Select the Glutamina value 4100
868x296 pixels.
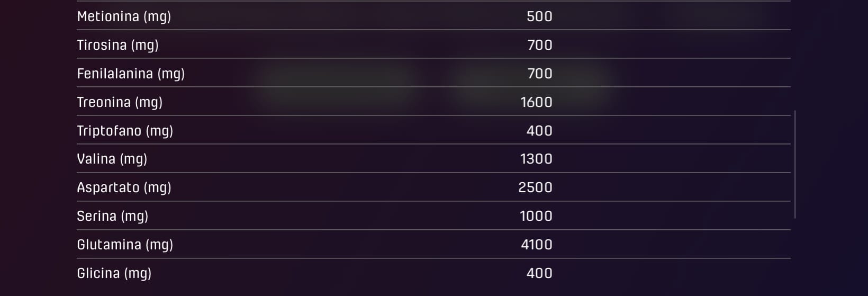(x=536, y=245)
